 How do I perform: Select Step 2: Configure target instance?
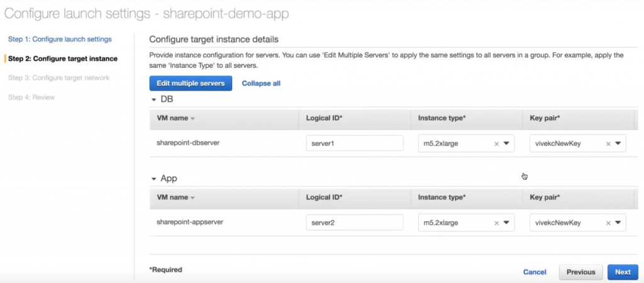[63, 58]
